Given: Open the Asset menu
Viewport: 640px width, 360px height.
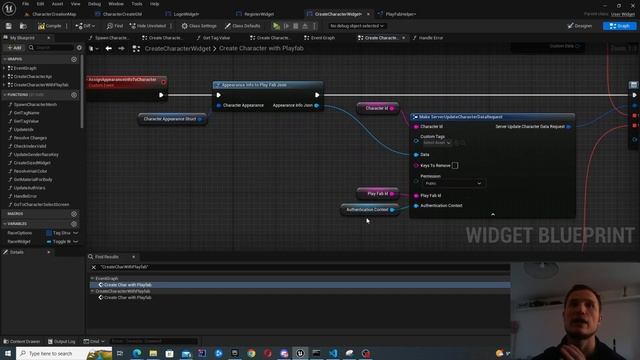Looking at the screenshot, I should click(57, 4).
